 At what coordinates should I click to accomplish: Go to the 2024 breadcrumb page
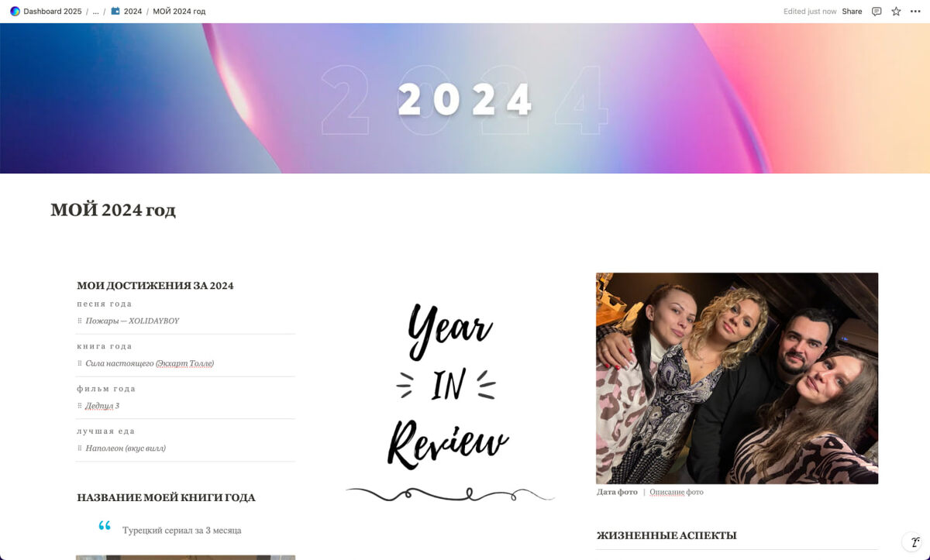pos(133,12)
